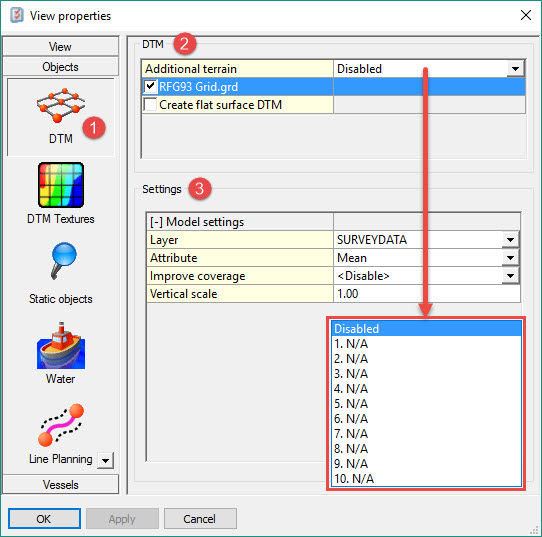Click the Attribute label cell
542x537 pixels.
240,258
